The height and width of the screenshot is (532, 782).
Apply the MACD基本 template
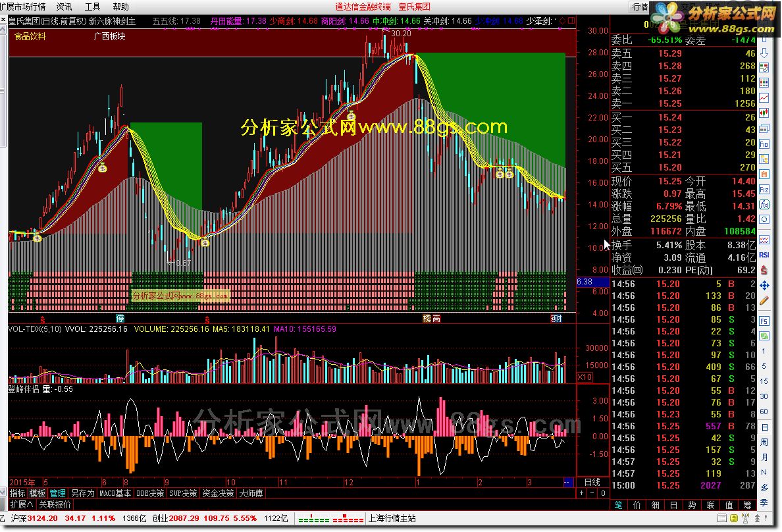[115, 494]
